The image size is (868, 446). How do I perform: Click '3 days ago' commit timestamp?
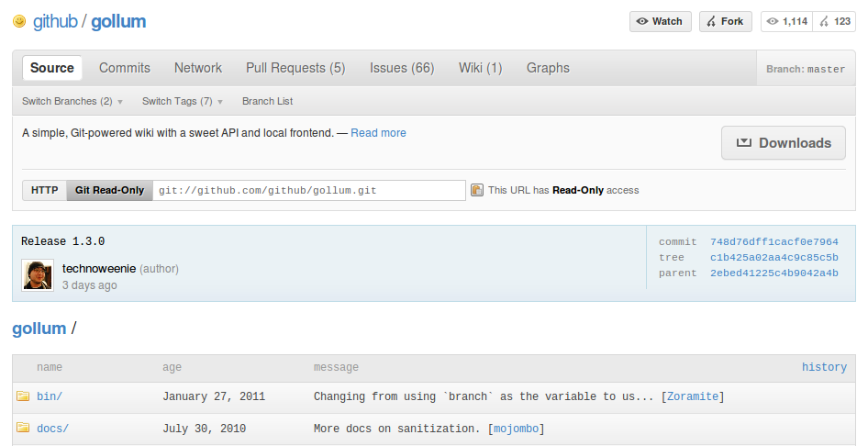(x=89, y=285)
